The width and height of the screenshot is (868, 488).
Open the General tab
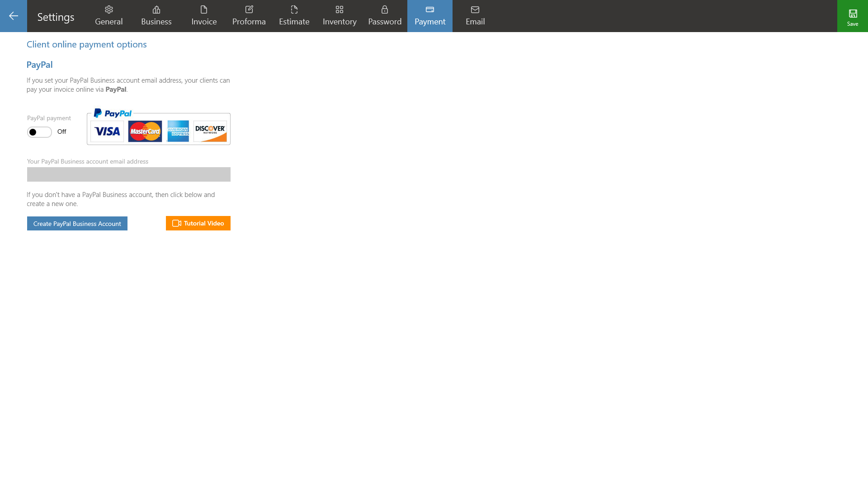click(108, 16)
